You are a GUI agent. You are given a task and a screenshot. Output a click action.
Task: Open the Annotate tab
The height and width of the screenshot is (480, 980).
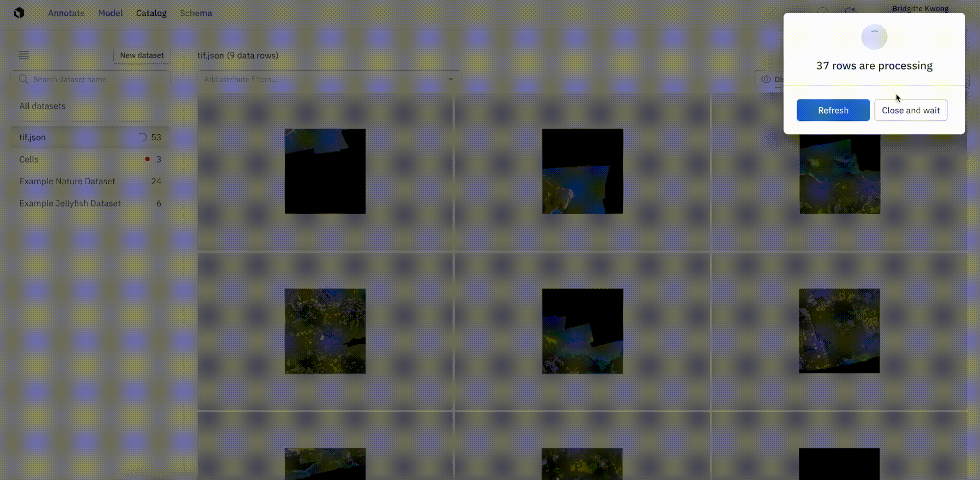click(x=66, y=13)
